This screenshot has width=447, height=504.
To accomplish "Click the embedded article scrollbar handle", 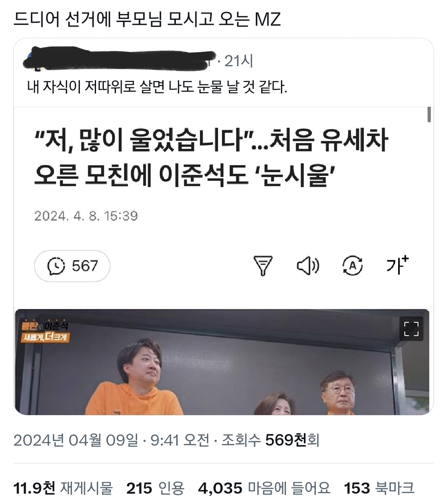I will [x=429, y=114].
